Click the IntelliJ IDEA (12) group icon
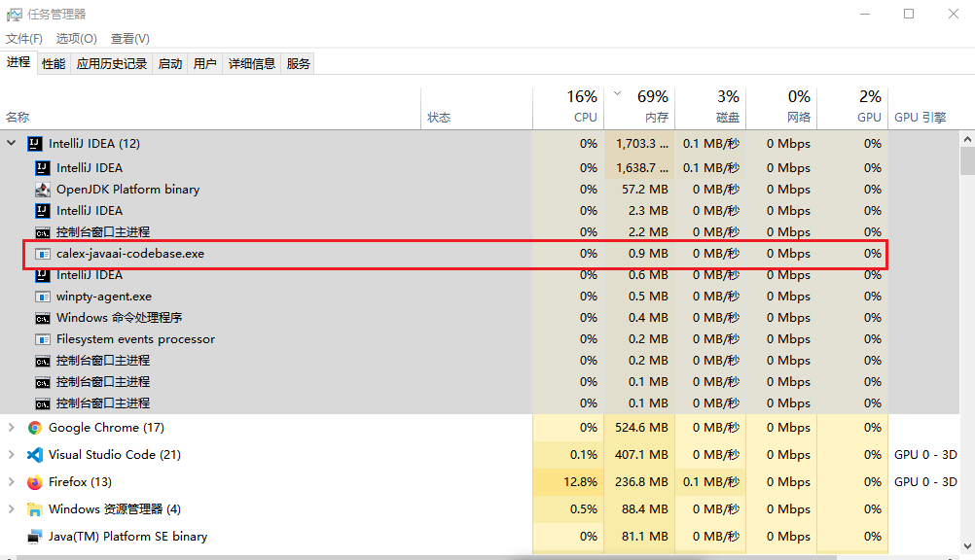The height and width of the screenshot is (560, 975). 35,144
